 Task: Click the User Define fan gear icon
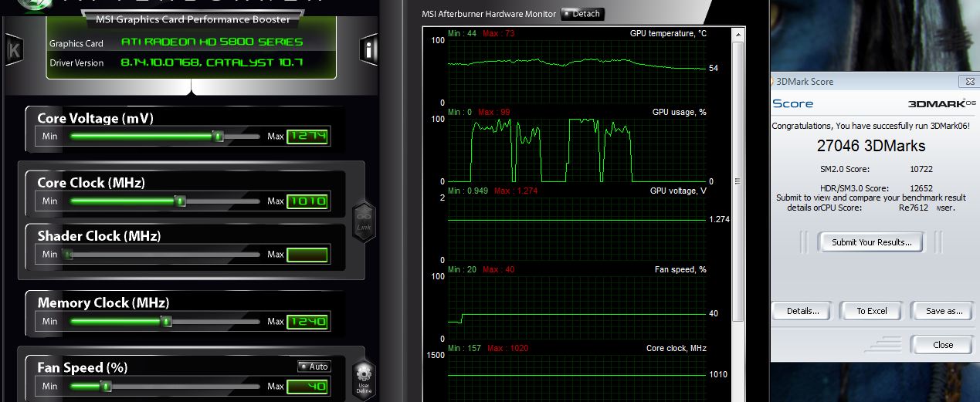(x=364, y=380)
